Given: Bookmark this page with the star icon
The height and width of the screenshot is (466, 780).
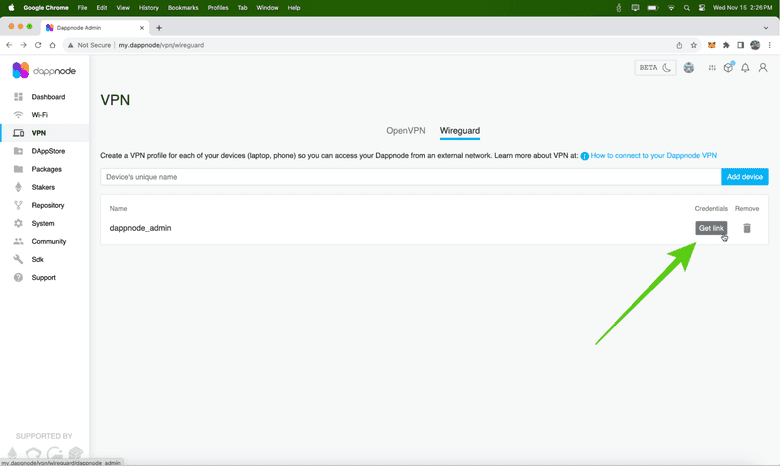Looking at the screenshot, I should pos(694,45).
